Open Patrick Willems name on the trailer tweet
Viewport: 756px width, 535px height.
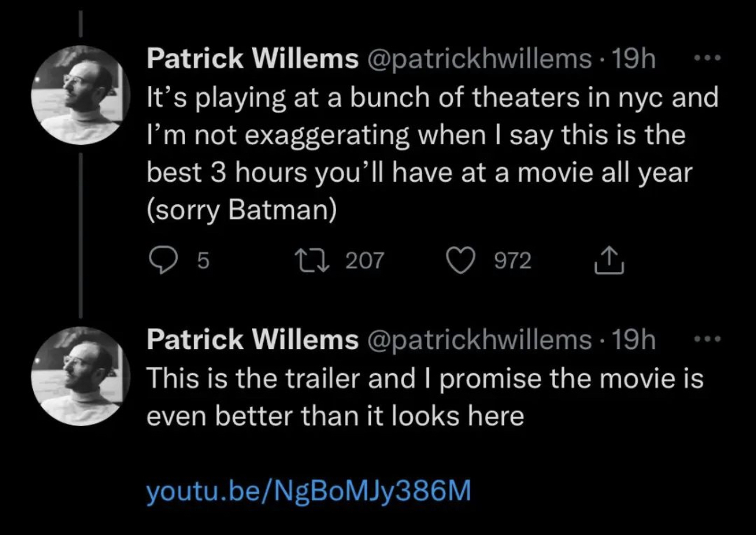[252, 339]
